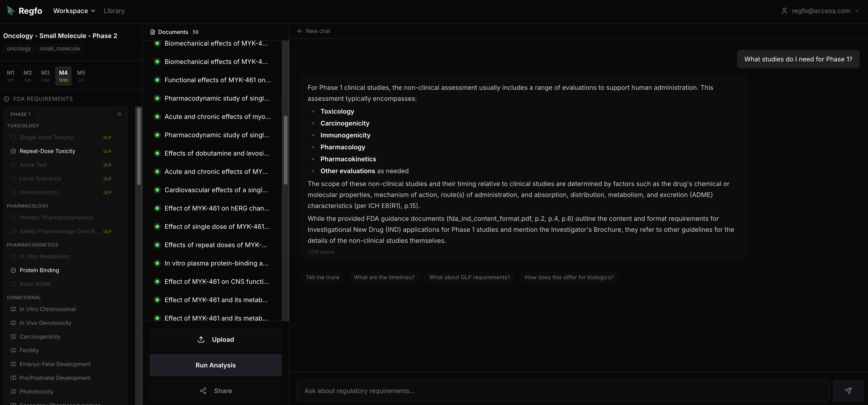Open the Library menu
Image resolution: width=868 pixels, height=405 pixels.
click(114, 11)
